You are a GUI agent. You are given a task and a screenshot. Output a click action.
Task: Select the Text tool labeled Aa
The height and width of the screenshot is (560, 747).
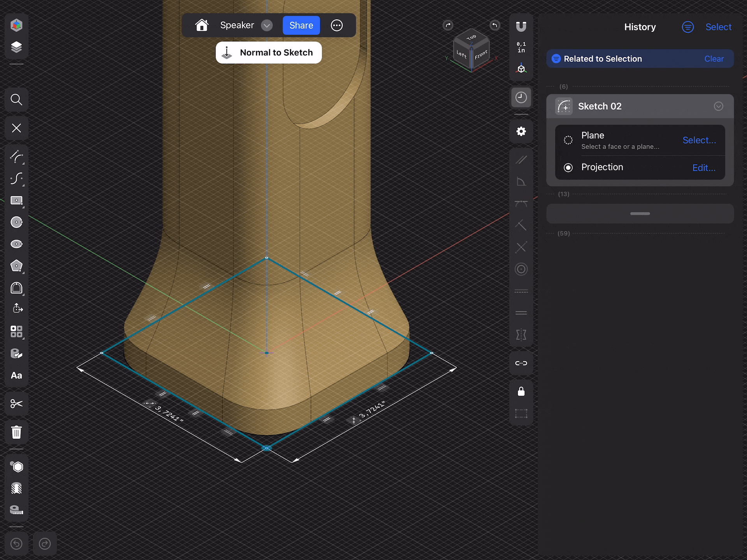16,376
